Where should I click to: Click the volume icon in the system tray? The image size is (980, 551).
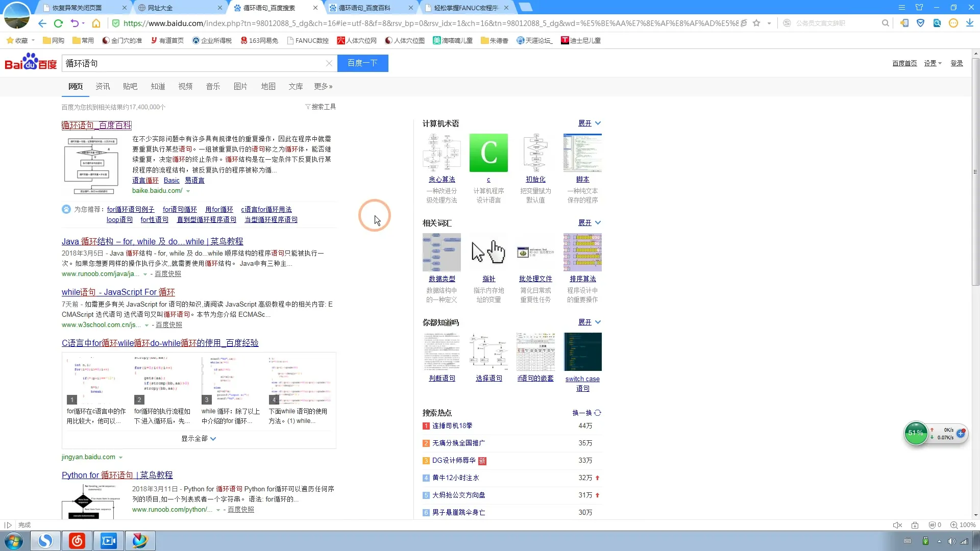pyautogui.click(x=951, y=542)
